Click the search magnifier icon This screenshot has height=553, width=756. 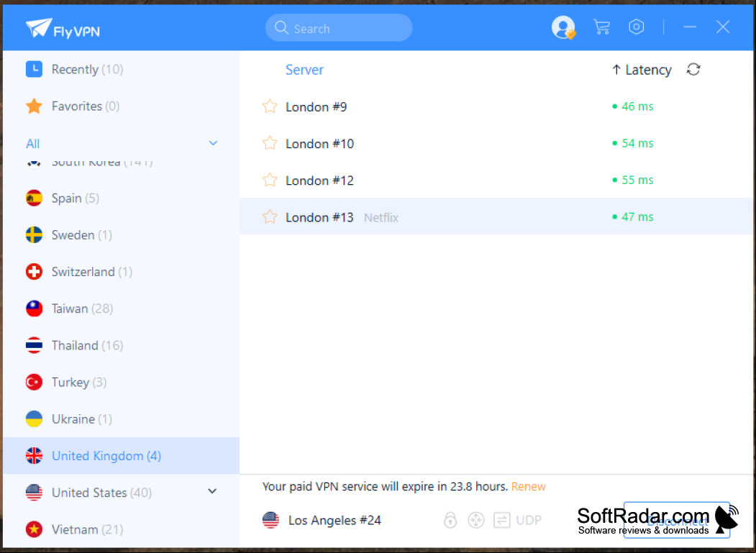tap(281, 27)
